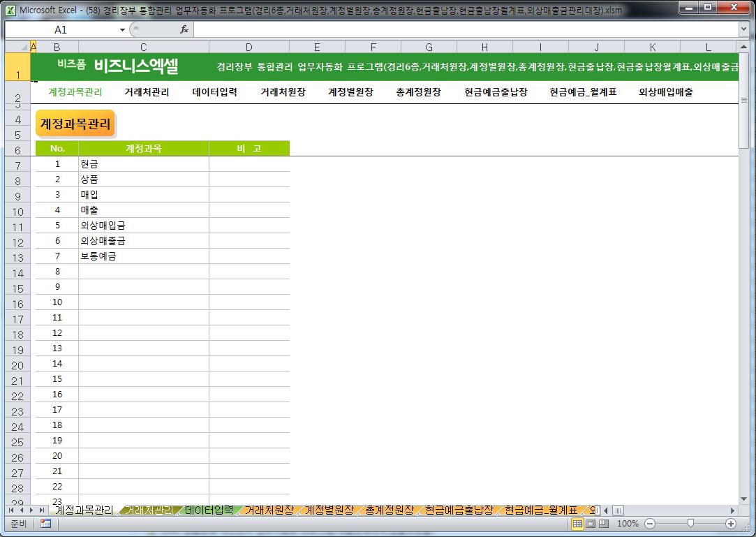This screenshot has width=756, height=537.
Task: Open the 총계정원장 sheet tab
Action: pos(390,510)
